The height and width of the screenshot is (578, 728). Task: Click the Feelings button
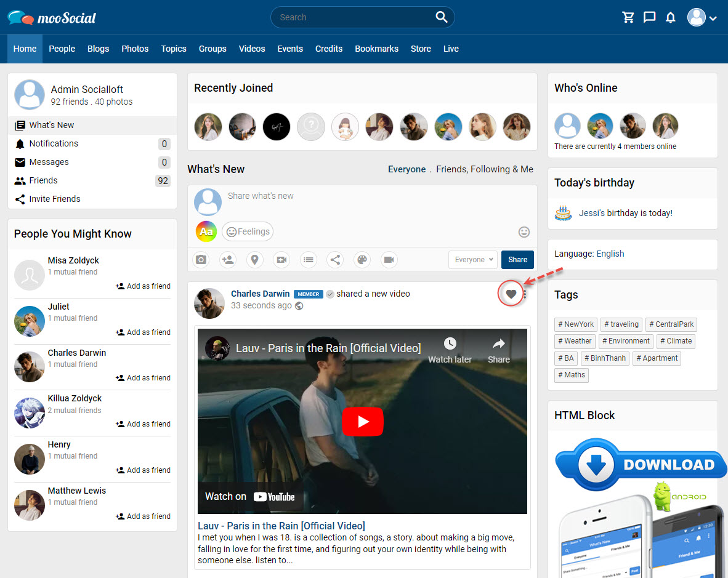click(x=248, y=231)
